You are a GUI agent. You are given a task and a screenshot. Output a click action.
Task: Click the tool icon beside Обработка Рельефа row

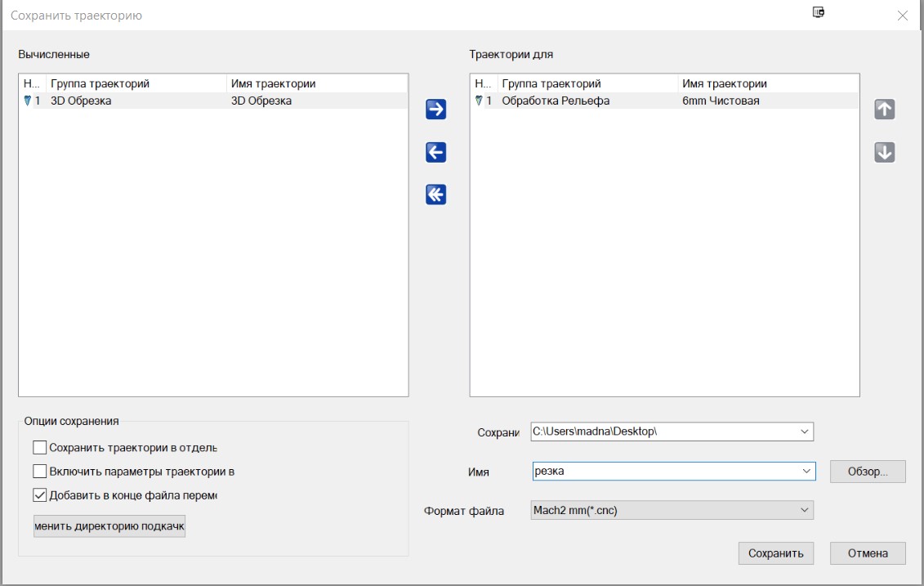[479, 101]
